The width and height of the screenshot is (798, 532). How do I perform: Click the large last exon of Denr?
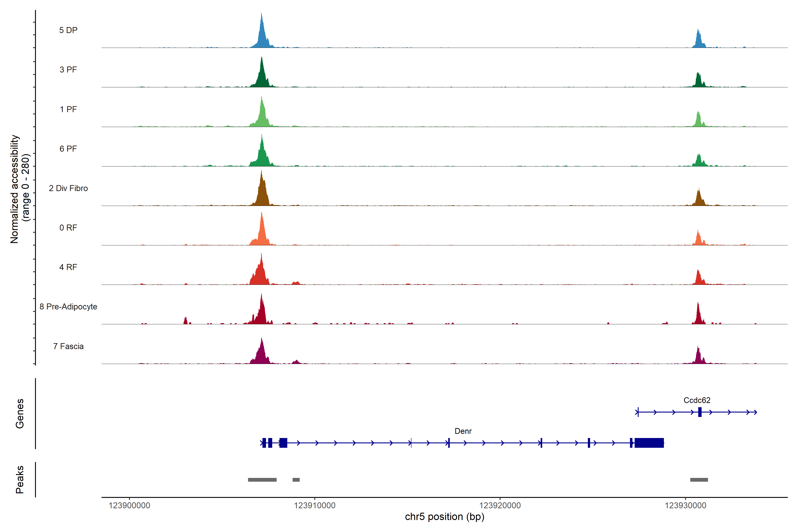click(649, 443)
